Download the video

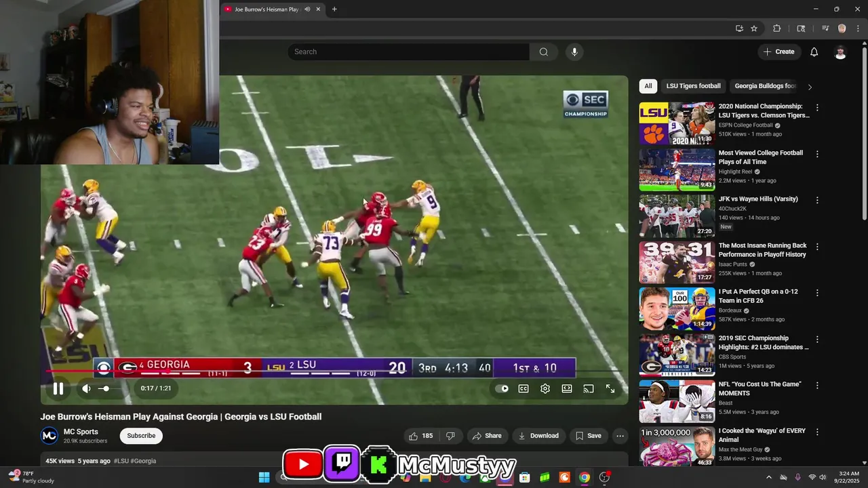click(538, 436)
